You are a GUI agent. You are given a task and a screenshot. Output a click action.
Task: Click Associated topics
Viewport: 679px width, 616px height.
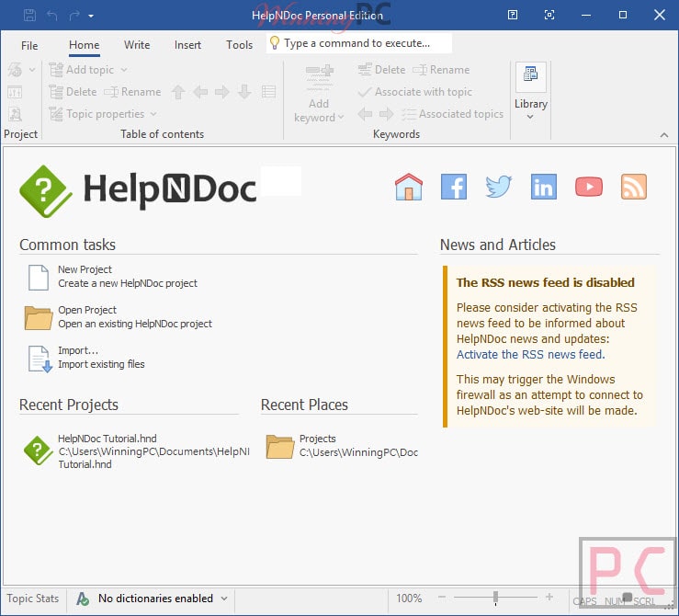[x=452, y=114]
